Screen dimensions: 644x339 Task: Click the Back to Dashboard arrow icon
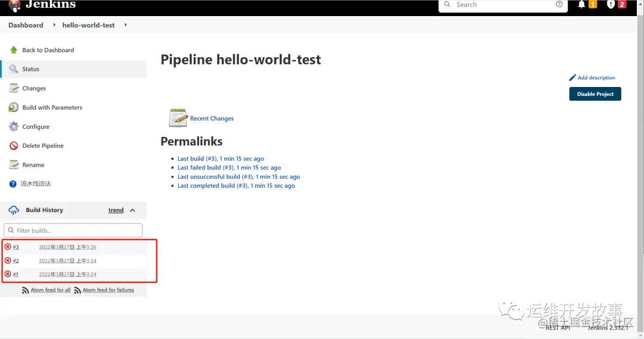(14, 49)
